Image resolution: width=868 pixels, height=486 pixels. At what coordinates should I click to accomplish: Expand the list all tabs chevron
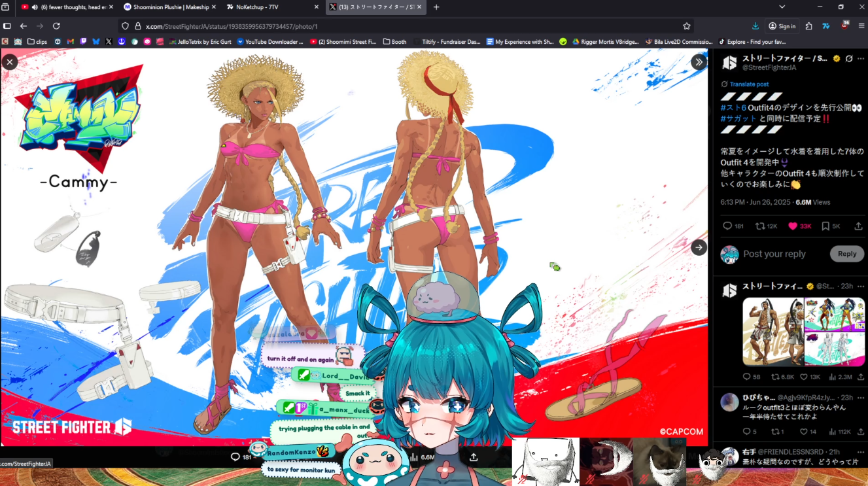[x=782, y=7]
